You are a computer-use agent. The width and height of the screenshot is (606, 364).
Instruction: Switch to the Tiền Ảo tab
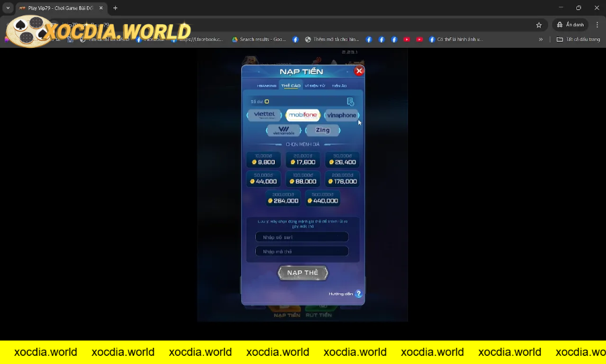pos(339,85)
